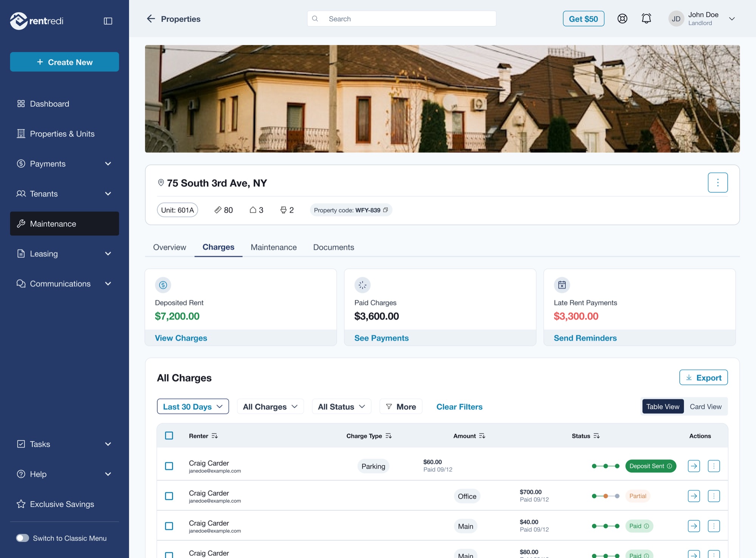The image size is (756, 558).
Task: Check the Parking charge row checkbox
Action: [x=169, y=466]
